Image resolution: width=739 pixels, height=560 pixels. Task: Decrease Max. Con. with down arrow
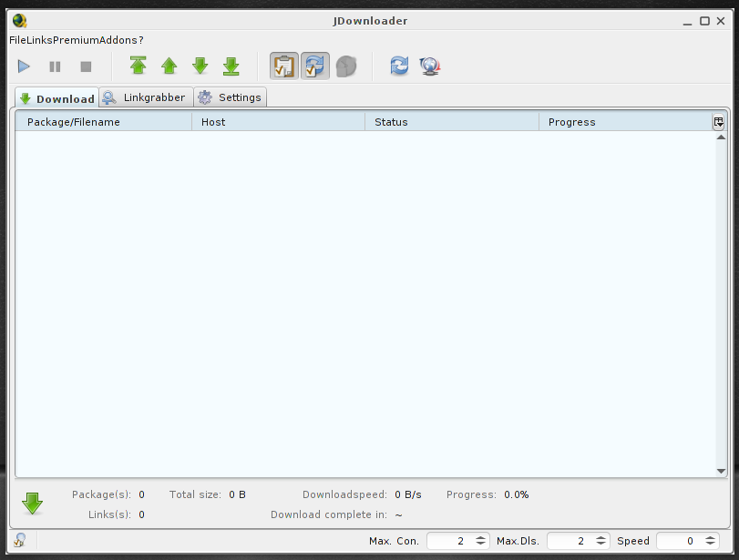480,544
